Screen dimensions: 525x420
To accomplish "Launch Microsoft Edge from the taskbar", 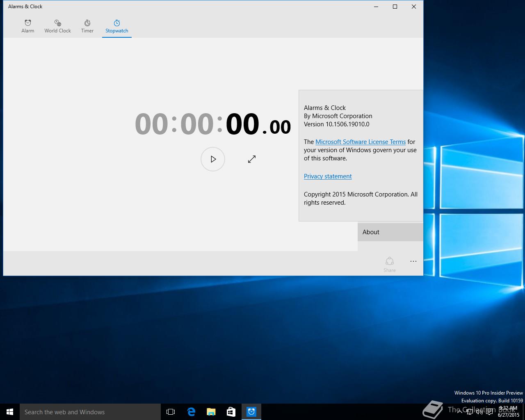I will (191, 412).
